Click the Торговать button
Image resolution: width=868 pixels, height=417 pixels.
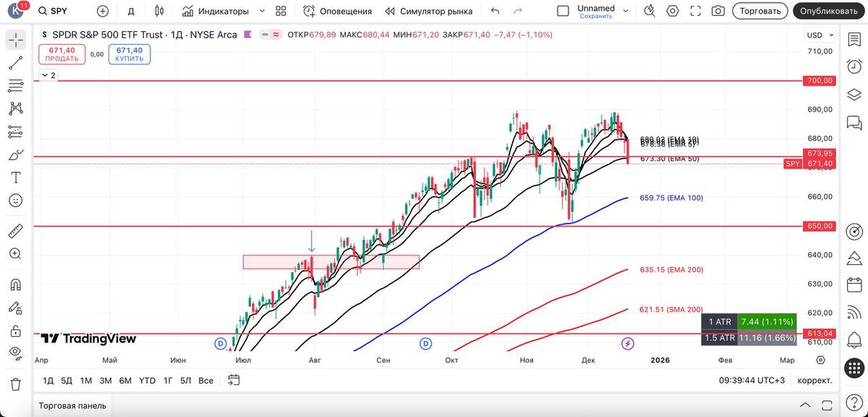(760, 11)
